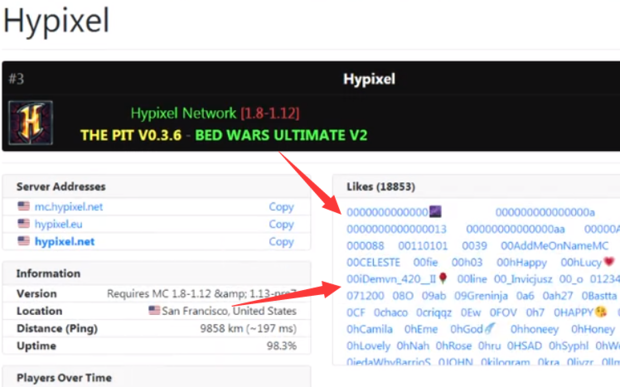Open player 0Ew profile link
The width and height of the screenshot is (620, 387).
471,312
